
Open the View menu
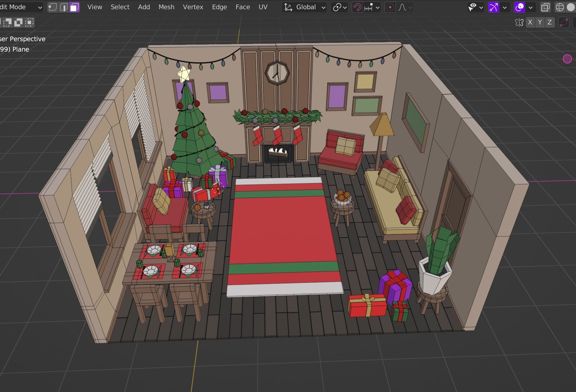click(x=95, y=7)
